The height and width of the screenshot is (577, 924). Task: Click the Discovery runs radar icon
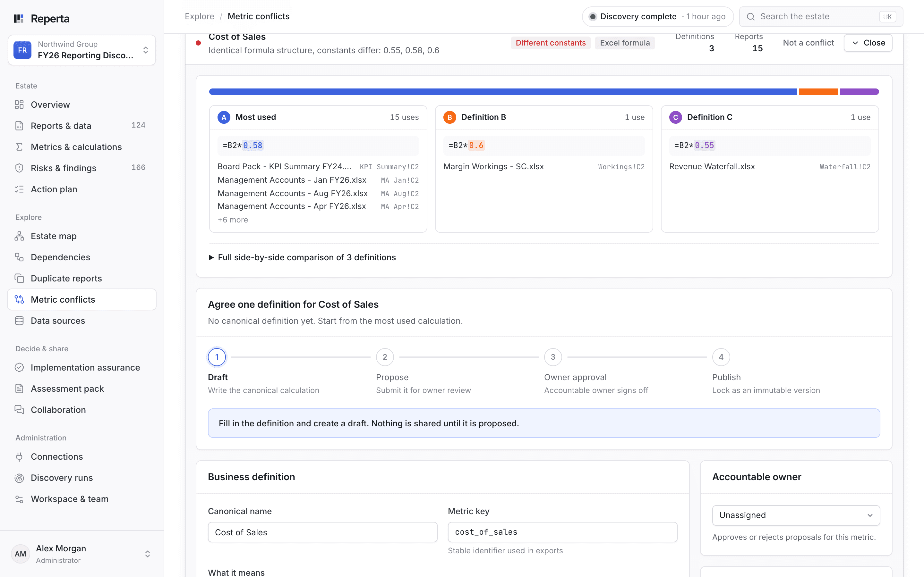(x=19, y=478)
